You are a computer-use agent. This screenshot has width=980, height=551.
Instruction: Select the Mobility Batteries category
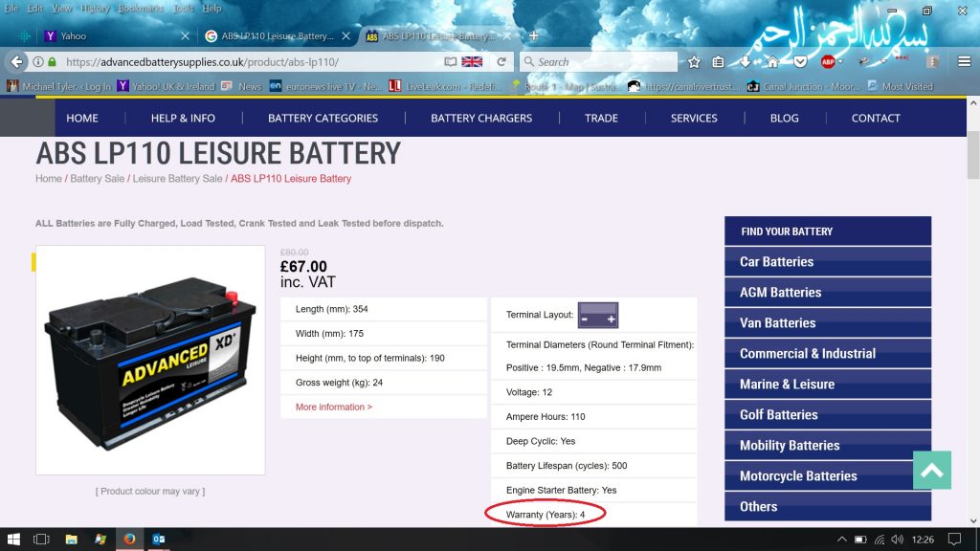[828, 446]
